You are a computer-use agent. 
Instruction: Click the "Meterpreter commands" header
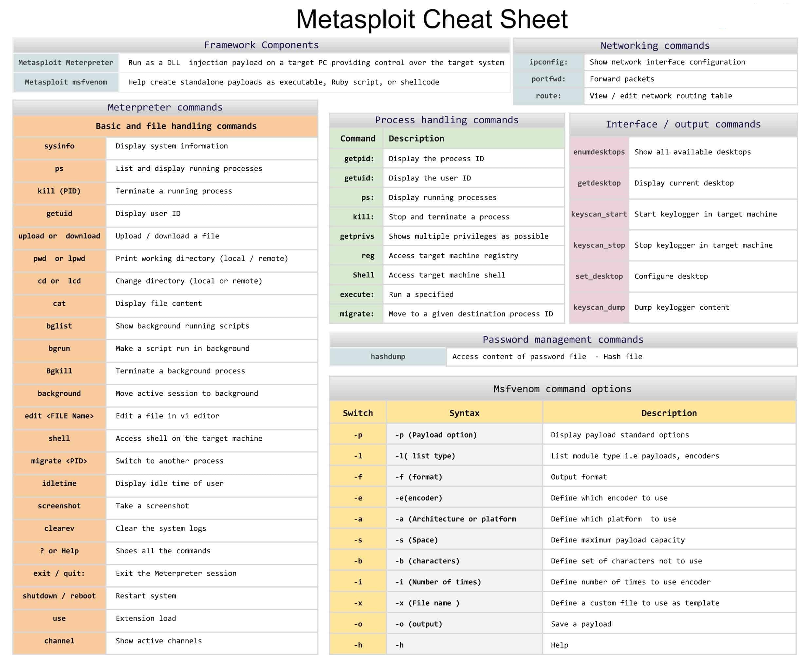165,107
